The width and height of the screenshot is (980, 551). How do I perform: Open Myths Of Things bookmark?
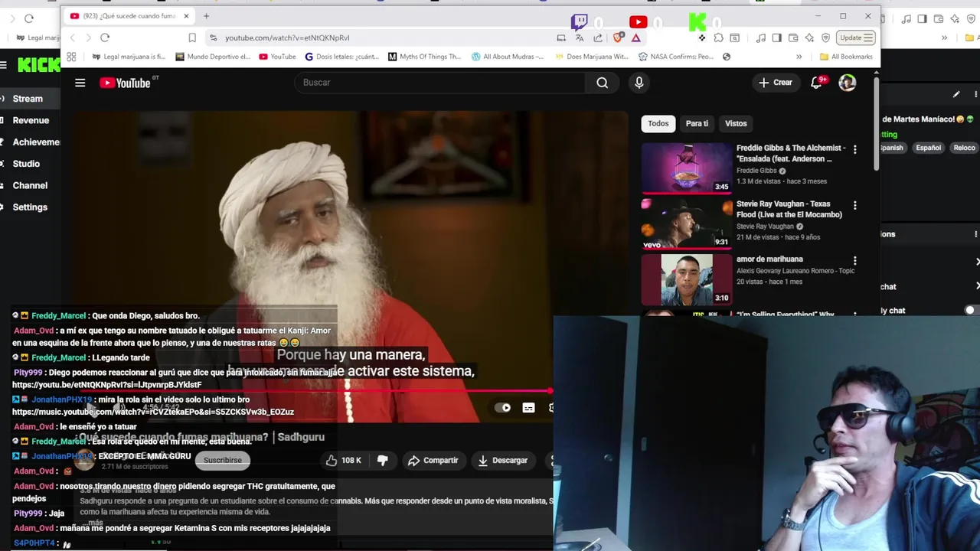coord(424,57)
